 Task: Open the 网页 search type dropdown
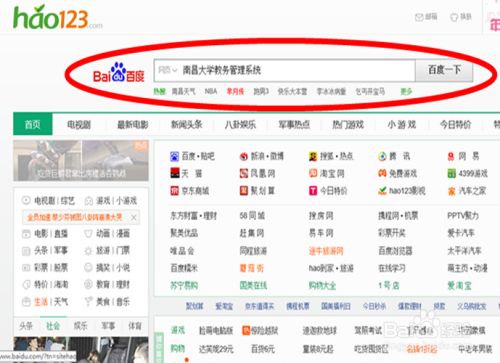click(167, 70)
